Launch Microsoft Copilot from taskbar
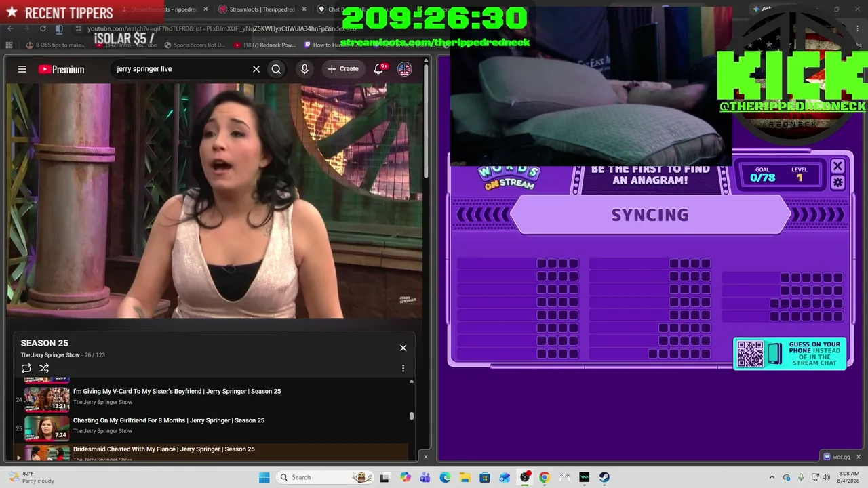The image size is (868, 488). [406, 477]
